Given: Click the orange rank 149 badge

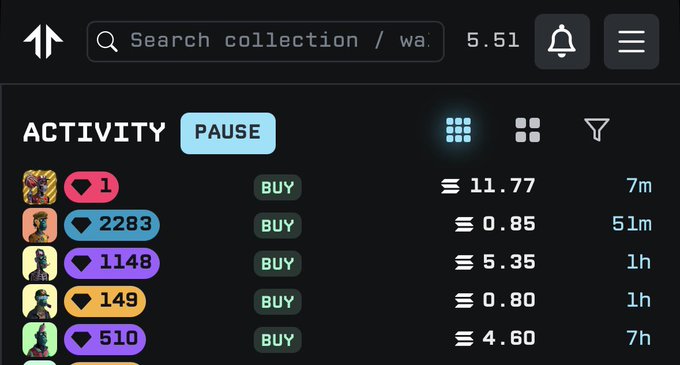Looking at the screenshot, I should click(x=105, y=302).
